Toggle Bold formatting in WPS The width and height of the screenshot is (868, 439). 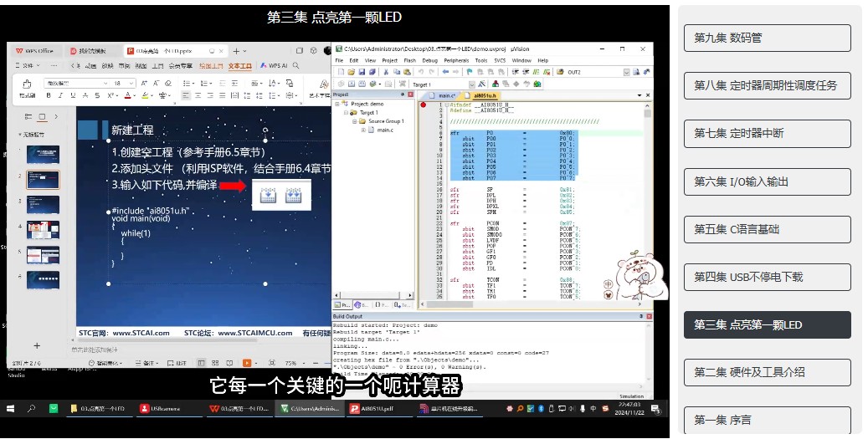[x=49, y=95]
